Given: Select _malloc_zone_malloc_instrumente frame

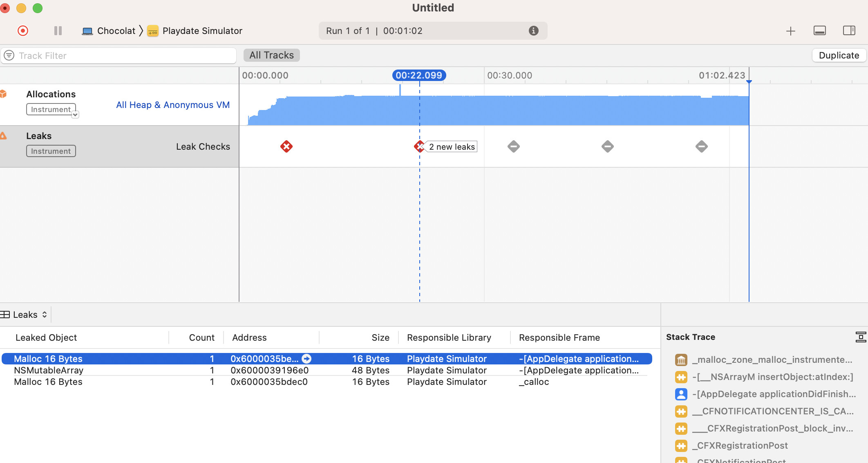Looking at the screenshot, I should [x=764, y=360].
